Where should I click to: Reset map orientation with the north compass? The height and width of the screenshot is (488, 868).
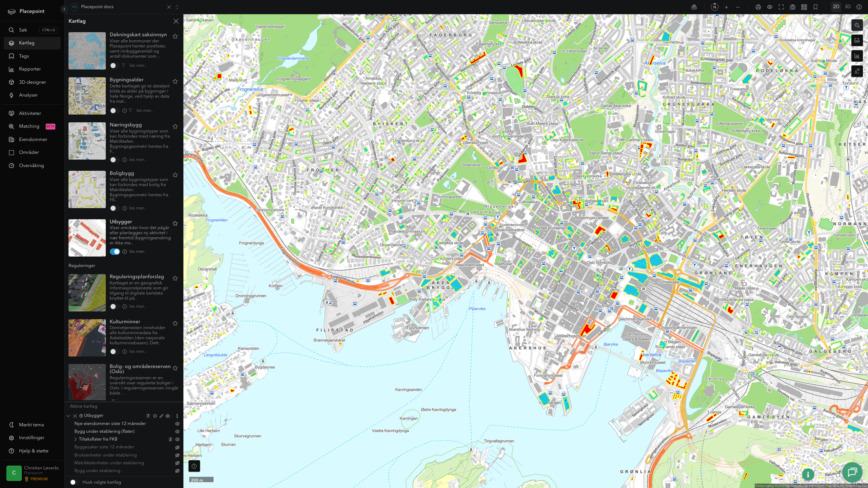click(715, 7)
